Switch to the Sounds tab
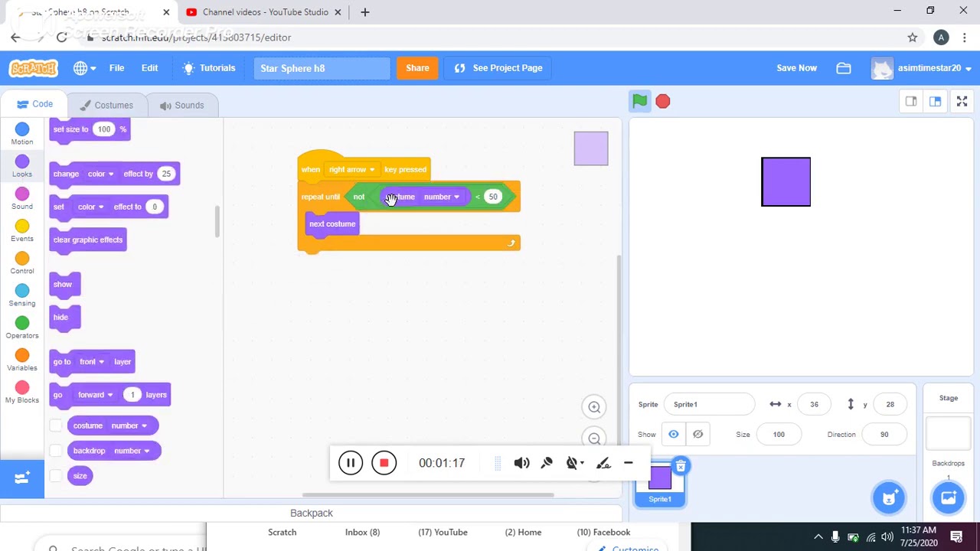The image size is (980, 551). click(x=181, y=106)
